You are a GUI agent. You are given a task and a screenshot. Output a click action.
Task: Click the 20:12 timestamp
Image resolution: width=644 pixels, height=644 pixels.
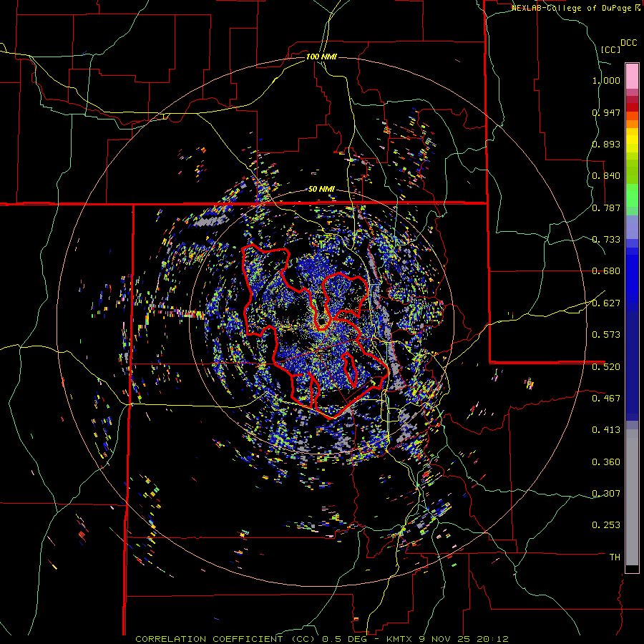(493, 639)
